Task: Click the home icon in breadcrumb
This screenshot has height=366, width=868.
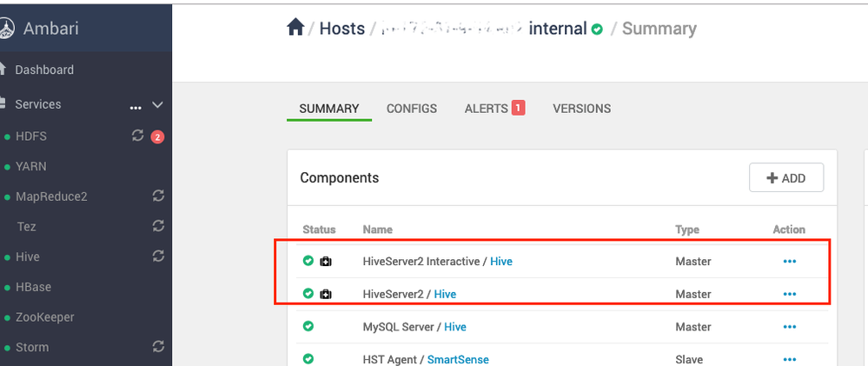Action: [295, 28]
